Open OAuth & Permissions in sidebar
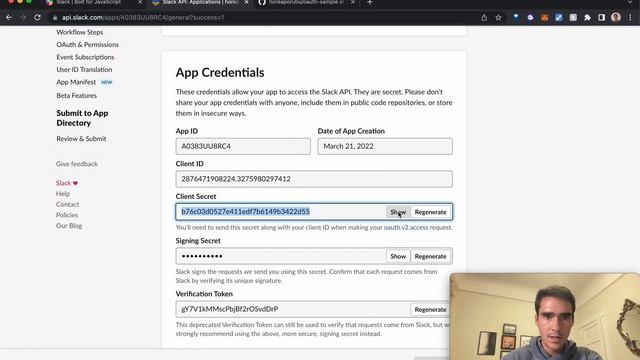Screen dimensions: 640x360 87,44
